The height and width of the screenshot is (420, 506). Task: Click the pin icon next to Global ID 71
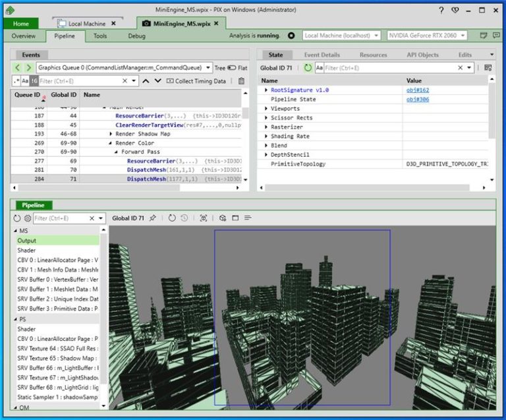pyautogui.click(x=153, y=218)
